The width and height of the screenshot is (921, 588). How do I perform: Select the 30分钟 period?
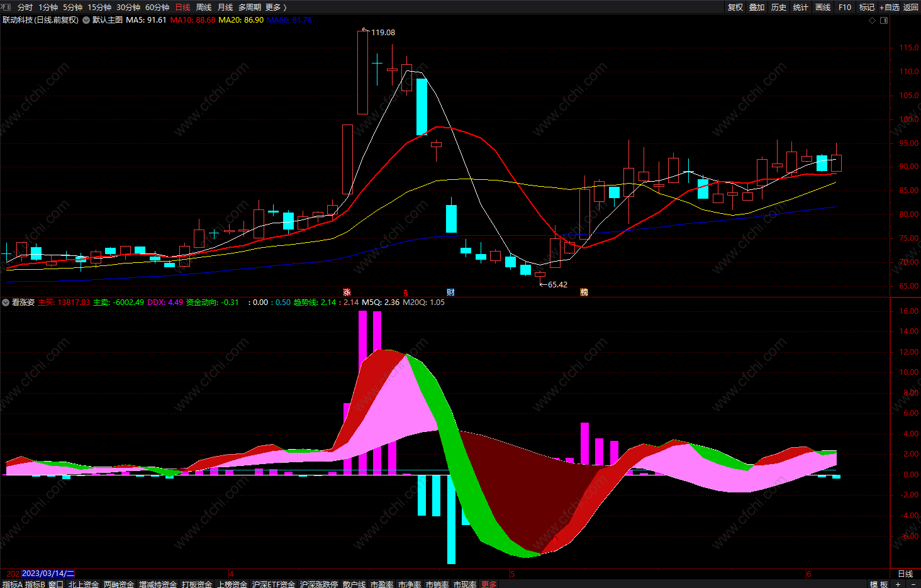(128, 8)
